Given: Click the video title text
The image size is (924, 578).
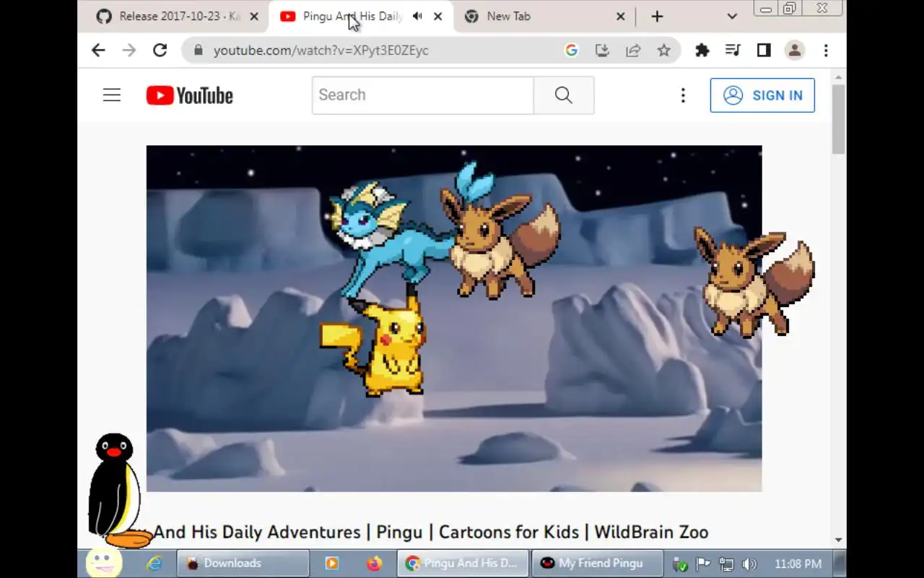Looking at the screenshot, I should (x=431, y=532).
